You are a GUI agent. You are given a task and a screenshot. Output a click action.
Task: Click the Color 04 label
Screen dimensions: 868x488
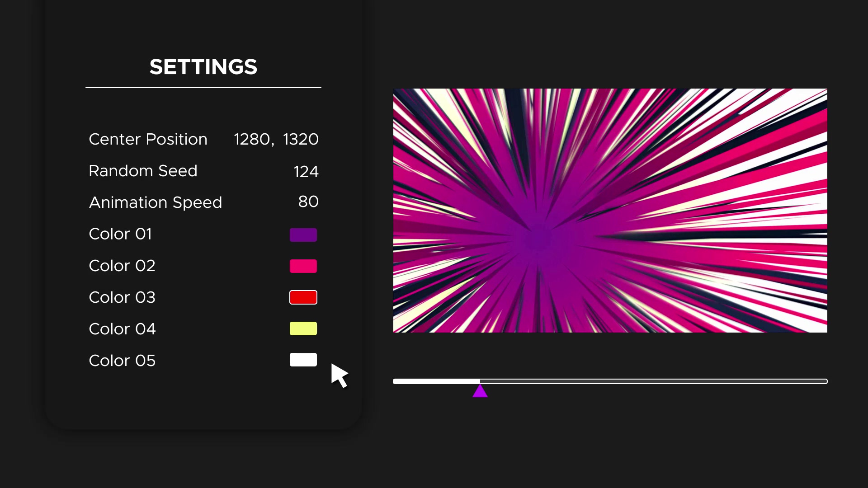(123, 329)
